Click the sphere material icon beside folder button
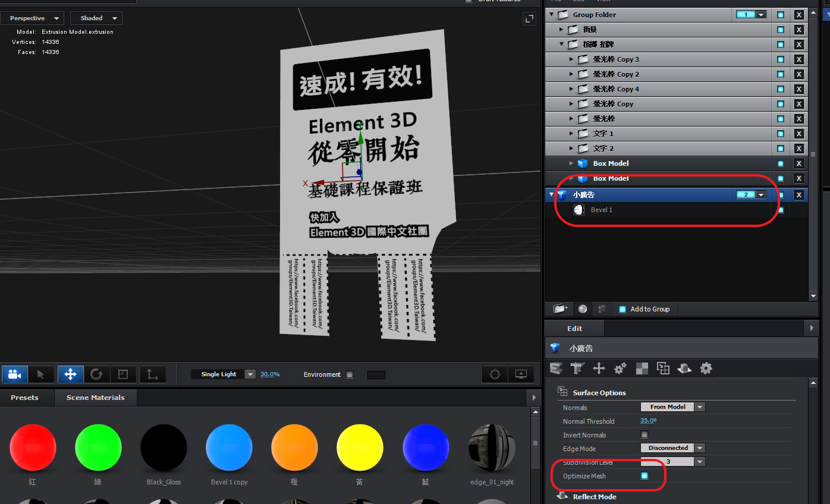The height and width of the screenshot is (504, 830). point(583,309)
